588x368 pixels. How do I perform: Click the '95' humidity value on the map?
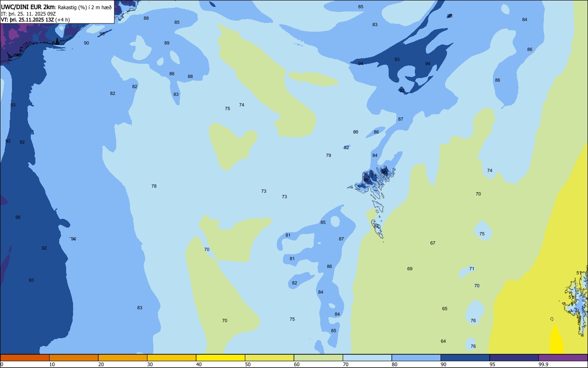coord(18,217)
